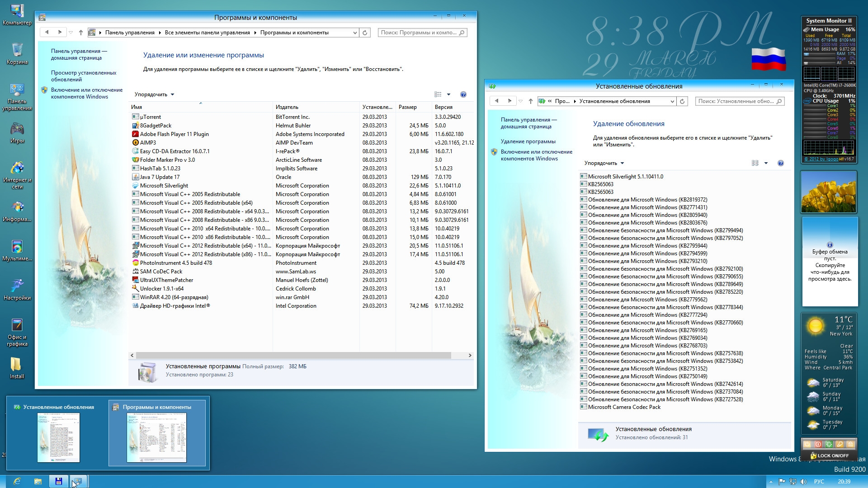868x488 pixels.
Task: Click the green restart gadget button
Action: click(829, 444)
